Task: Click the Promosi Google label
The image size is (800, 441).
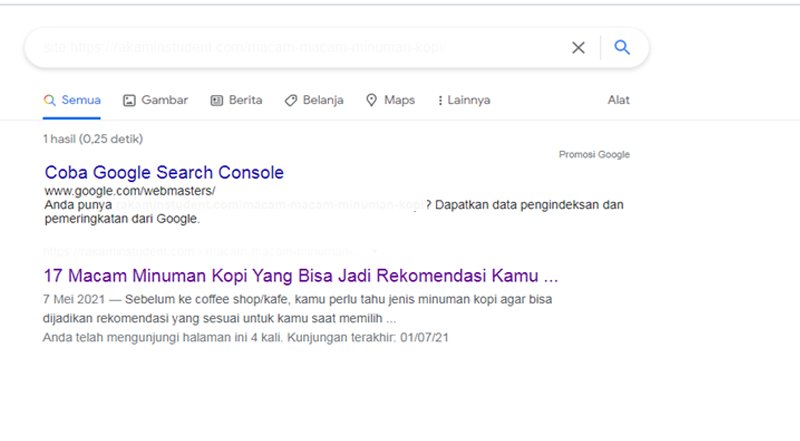Action: tap(594, 155)
